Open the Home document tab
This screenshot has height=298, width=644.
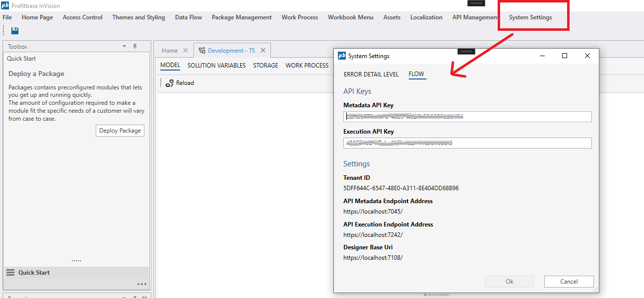pos(169,50)
